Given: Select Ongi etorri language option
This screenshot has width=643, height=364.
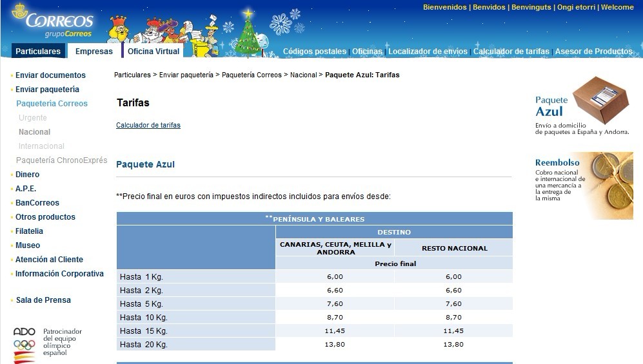Looking at the screenshot, I should pos(576,7).
